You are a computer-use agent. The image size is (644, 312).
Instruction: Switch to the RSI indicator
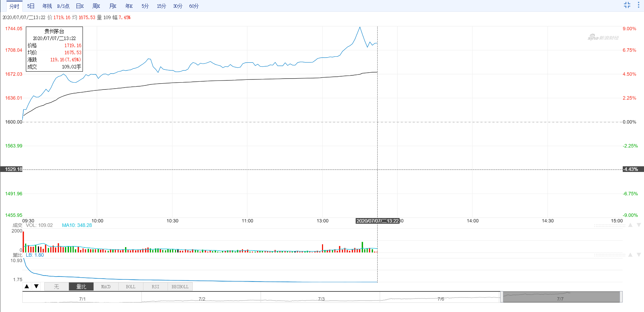[x=156, y=286]
